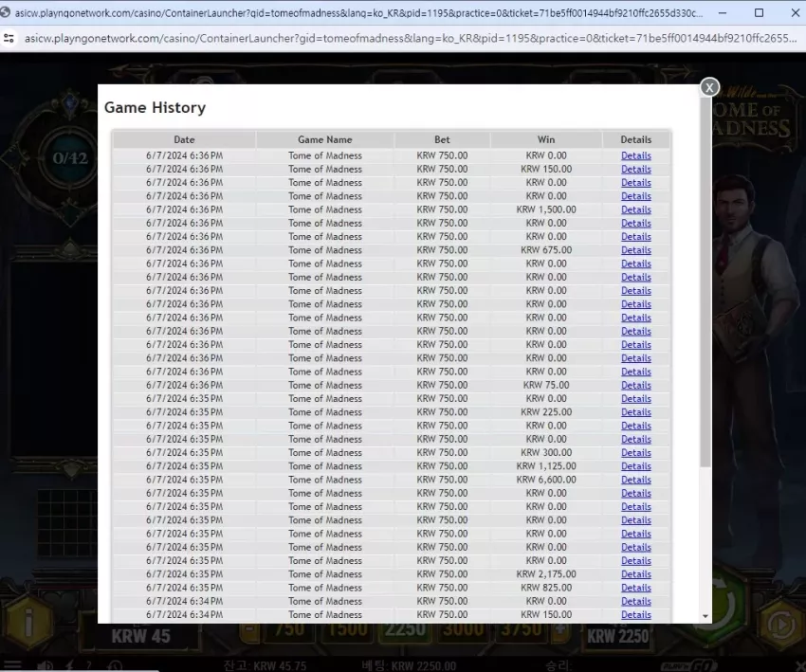Click the Win column header
Screen dimensions: 806x672
click(546, 139)
